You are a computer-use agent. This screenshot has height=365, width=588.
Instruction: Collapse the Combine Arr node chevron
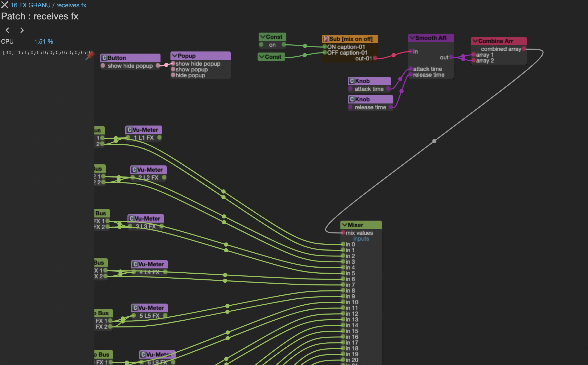tap(475, 41)
